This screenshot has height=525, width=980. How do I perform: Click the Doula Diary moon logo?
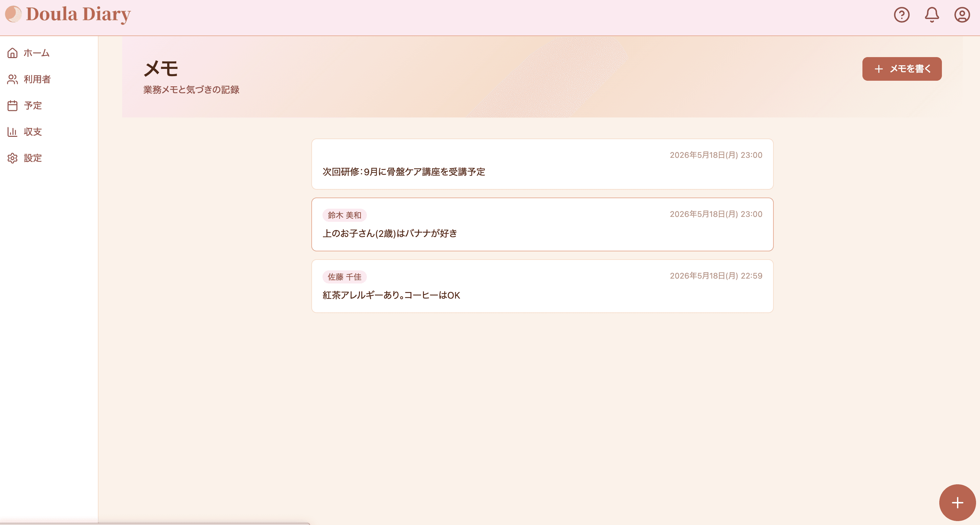13,14
